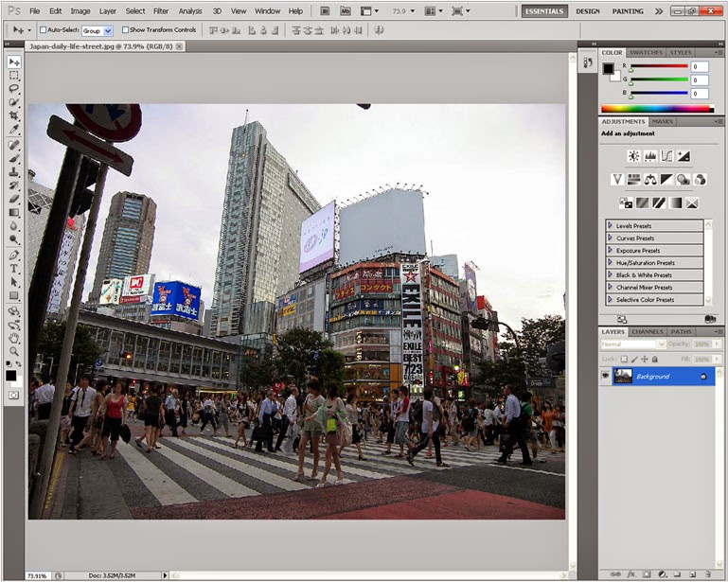Select the Pen tool
Screen dimensions: 728x582
click(14, 255)
